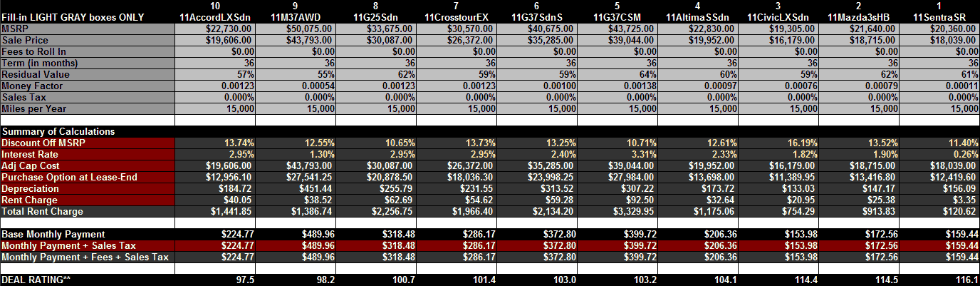Select Purchase Option value $13,698.00
This screenshot has width=980, height=286.
point(699,177)
